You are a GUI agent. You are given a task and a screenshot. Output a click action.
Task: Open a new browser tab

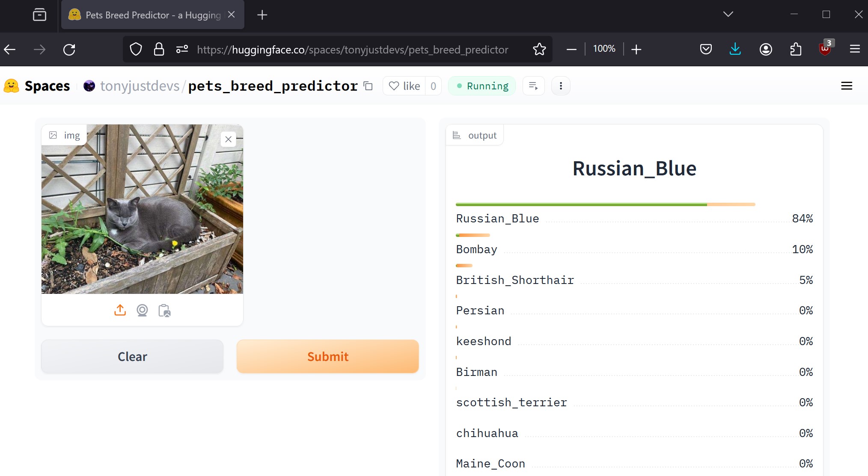tap(262, 15)
